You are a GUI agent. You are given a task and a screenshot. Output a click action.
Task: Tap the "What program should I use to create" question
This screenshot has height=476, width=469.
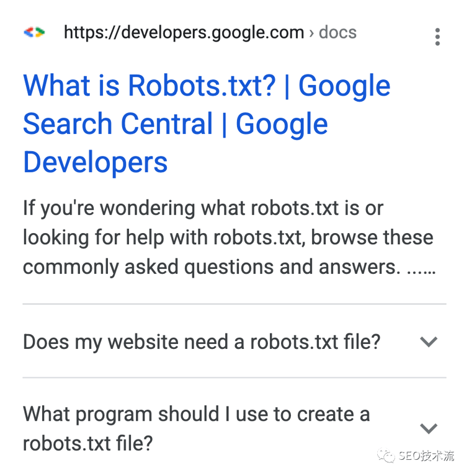tap(196, 429)
